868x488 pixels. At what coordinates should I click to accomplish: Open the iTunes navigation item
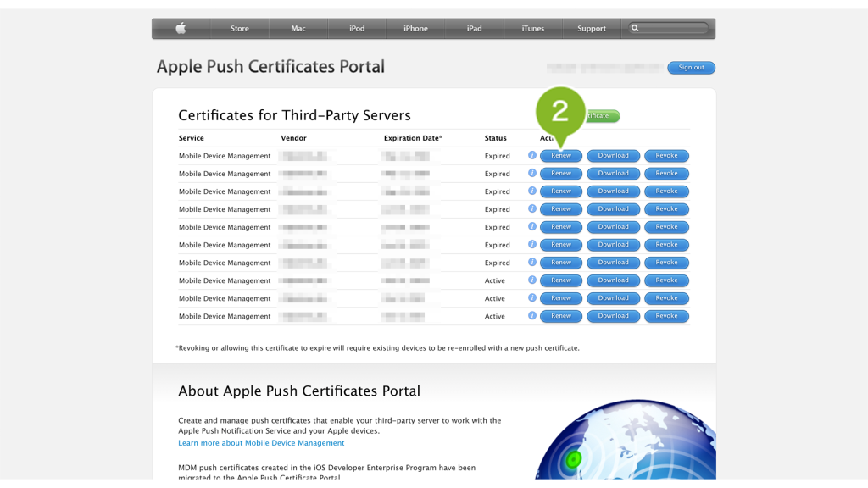click(532, 28)
